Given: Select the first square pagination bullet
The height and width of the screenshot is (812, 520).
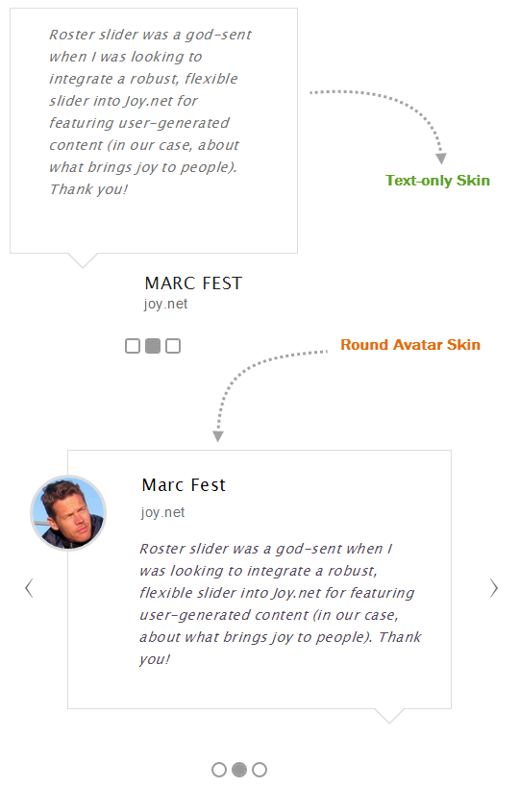Looking at the screenshot, I should [x=133, y=345].
